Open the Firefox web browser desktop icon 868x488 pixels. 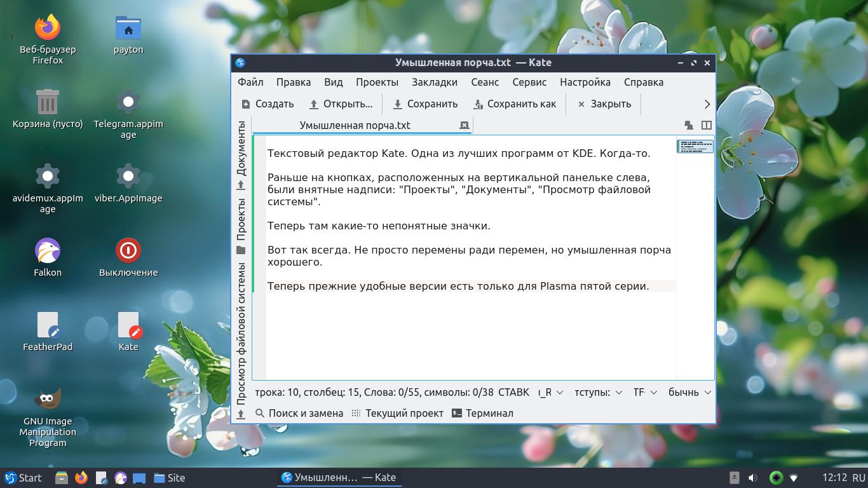tap(48, 39)
